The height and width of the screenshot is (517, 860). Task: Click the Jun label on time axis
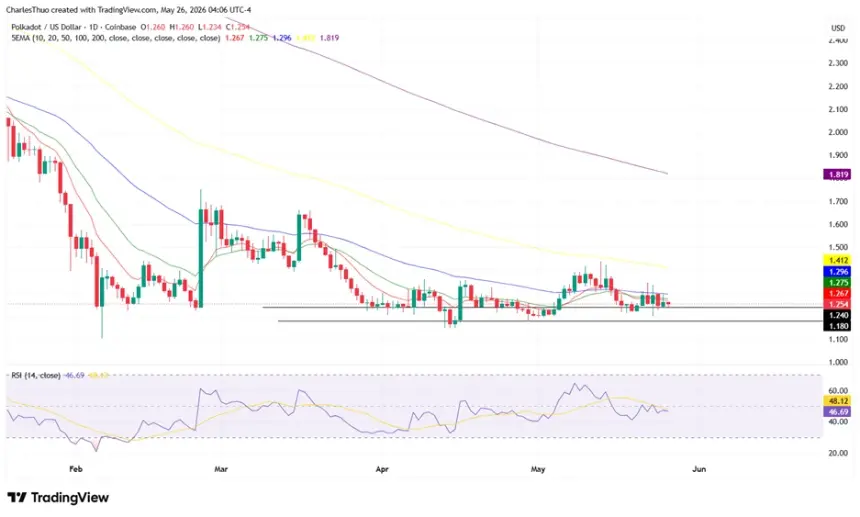699,469
